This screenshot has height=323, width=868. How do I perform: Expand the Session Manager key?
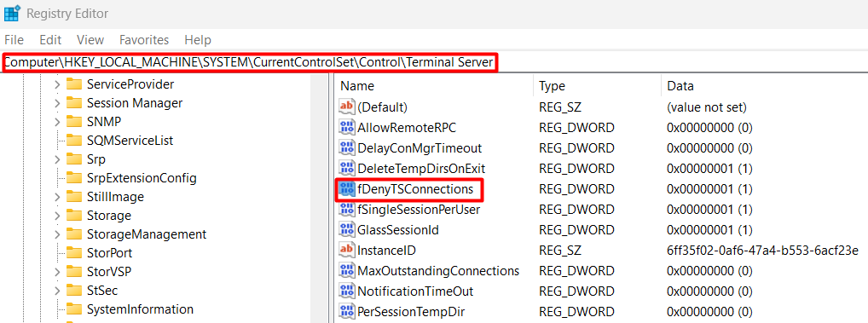[57, 103]
